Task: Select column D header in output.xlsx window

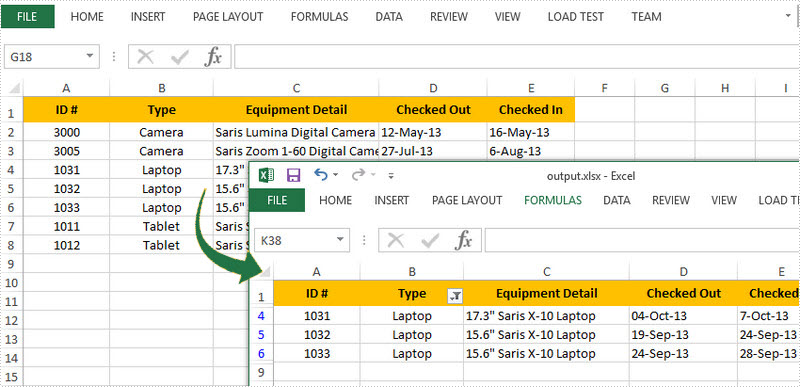Action: click(683, 272)
